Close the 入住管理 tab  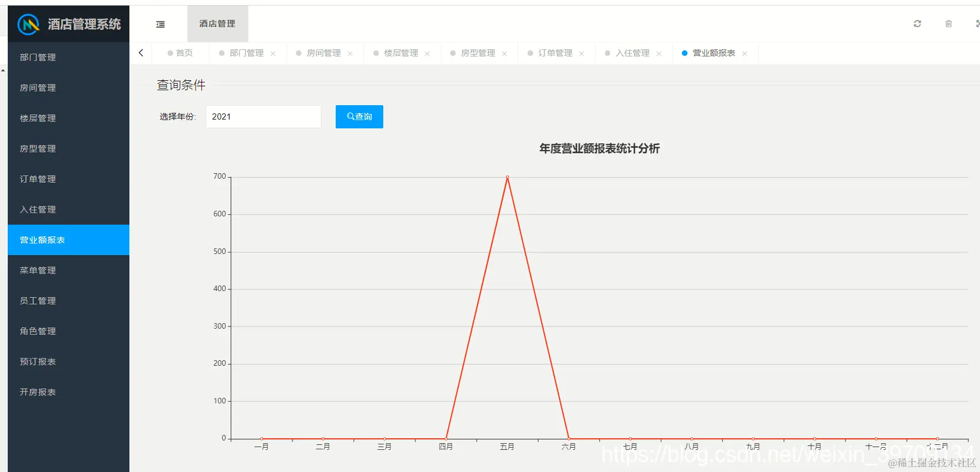pos(659,54)
